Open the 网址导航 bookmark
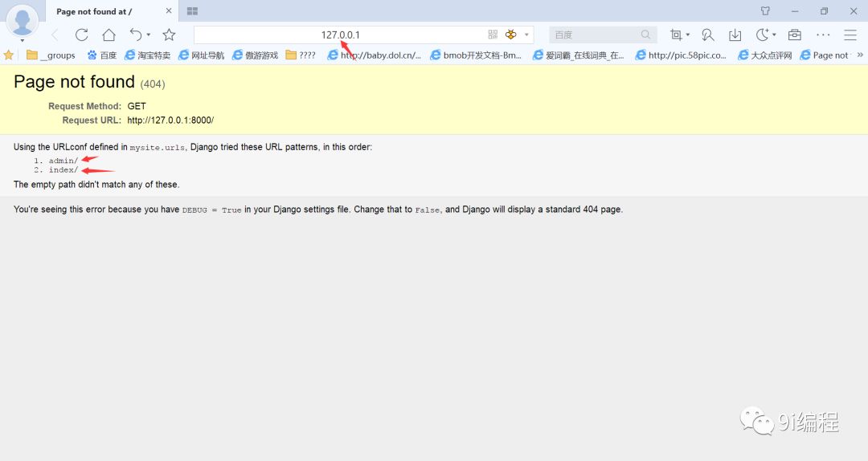The height and width of the screenshot is (461, 868). (201, 55)
